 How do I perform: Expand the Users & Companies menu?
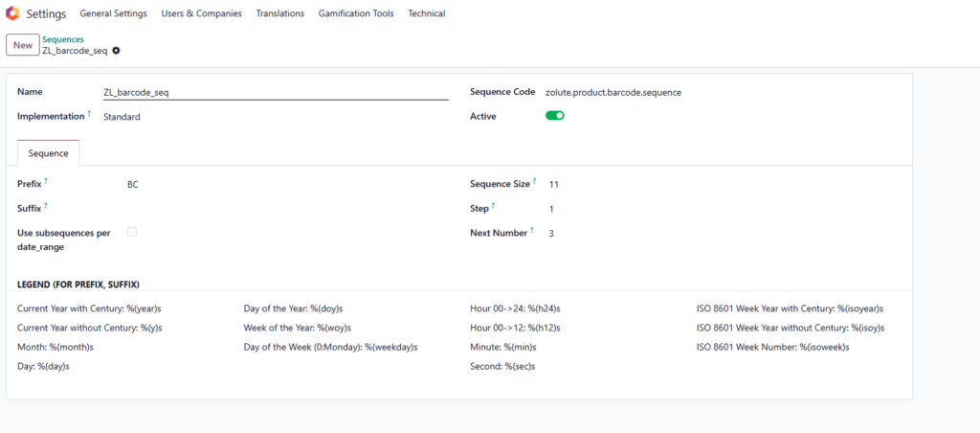point(201,13)
